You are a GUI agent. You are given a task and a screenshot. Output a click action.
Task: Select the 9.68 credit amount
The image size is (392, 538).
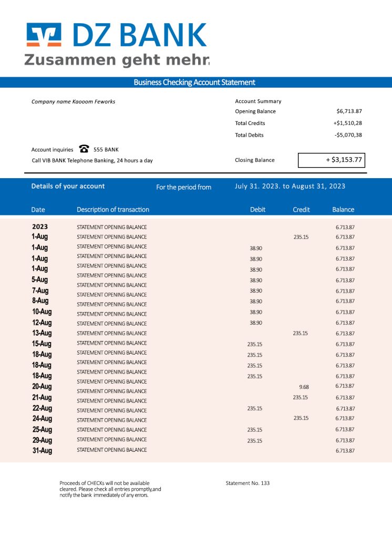click(304, 387)
